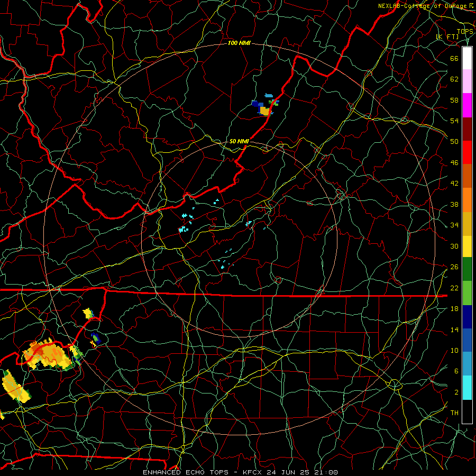Image resolution: width=476 pixels, height=476 pixels.
Task: Click the magenta legend swatch
Action: [x=467, y=105]
